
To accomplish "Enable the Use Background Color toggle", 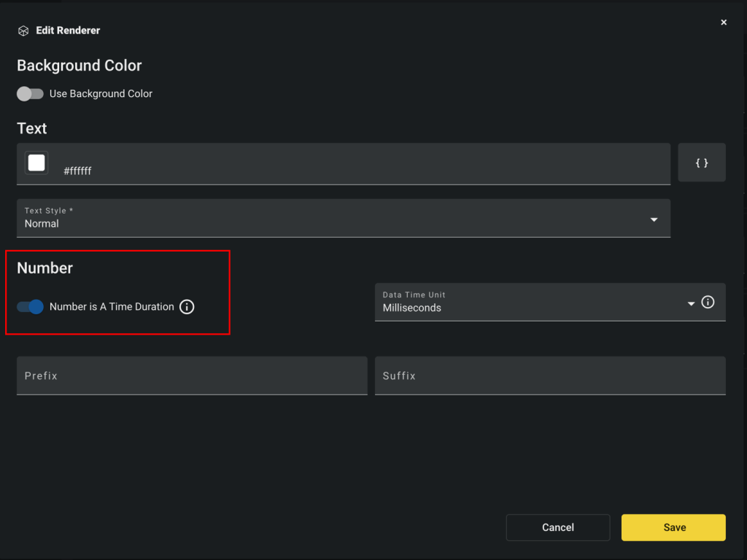I will coord(30,94).
